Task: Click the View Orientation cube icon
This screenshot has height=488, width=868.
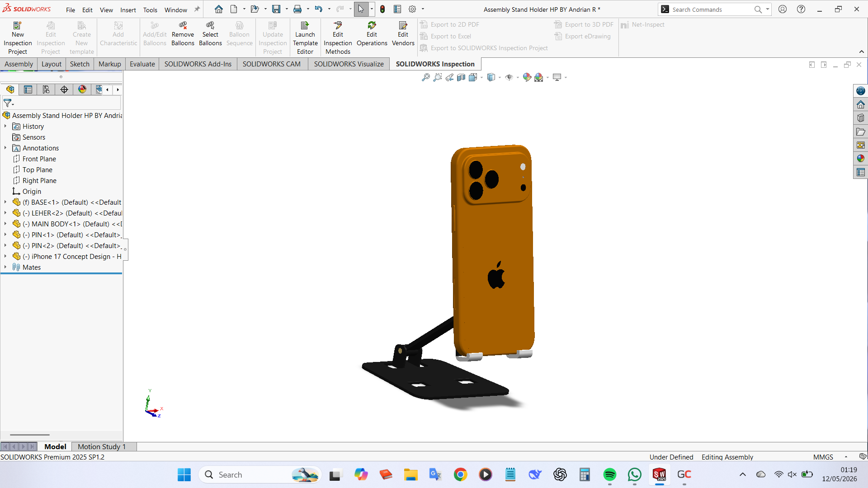Action: coord(473,77)
